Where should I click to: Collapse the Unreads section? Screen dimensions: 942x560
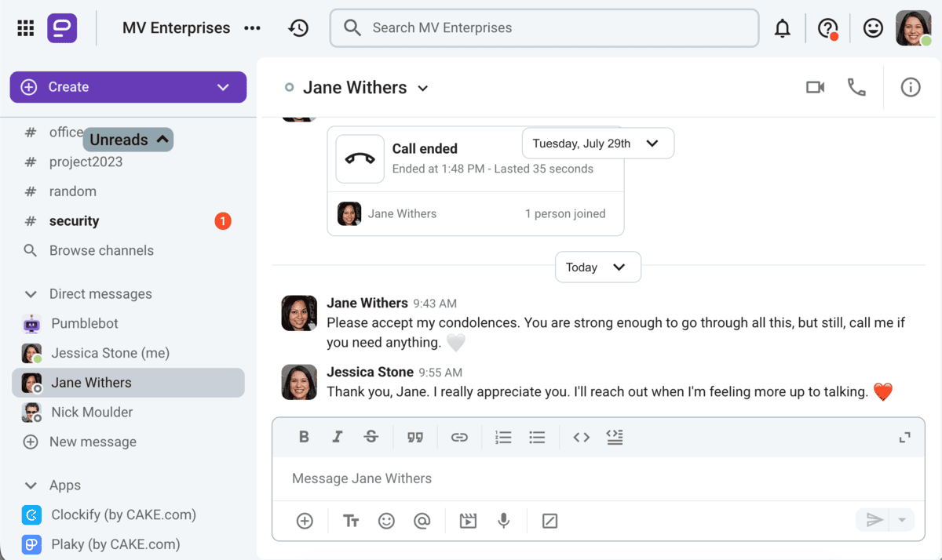128,140
